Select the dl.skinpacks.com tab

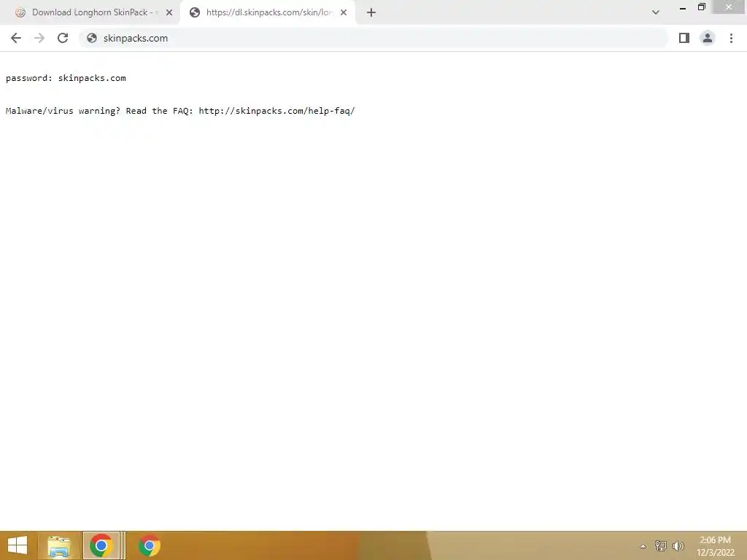click(x=267, y=12)
